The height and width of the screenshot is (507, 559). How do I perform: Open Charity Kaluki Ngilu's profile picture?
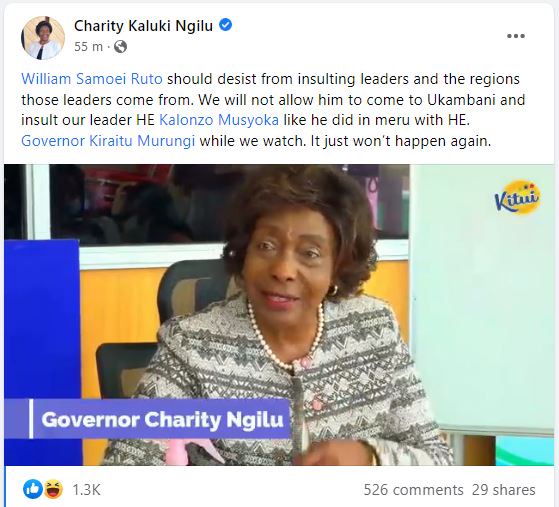43,37
